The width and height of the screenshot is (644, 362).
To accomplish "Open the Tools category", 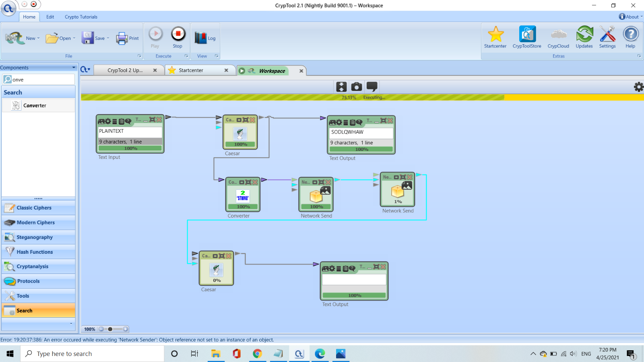I will [39, 296].
